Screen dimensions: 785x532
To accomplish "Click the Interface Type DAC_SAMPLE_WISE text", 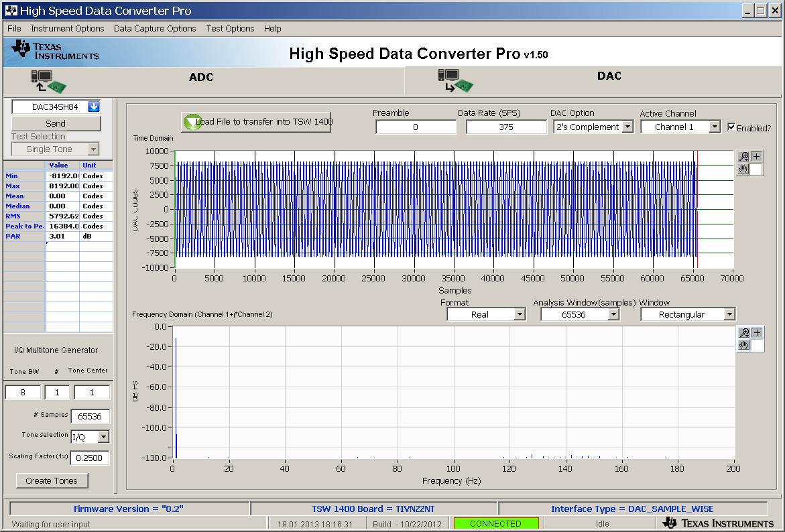I will point(631,509).
